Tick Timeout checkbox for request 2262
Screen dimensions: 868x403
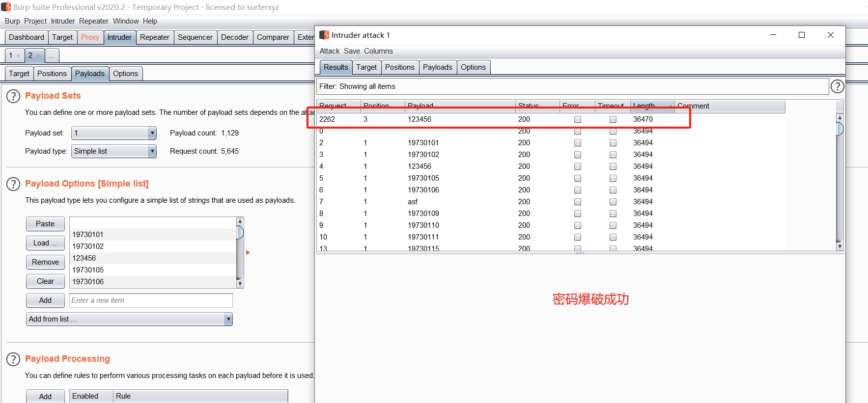click(613, 119)
